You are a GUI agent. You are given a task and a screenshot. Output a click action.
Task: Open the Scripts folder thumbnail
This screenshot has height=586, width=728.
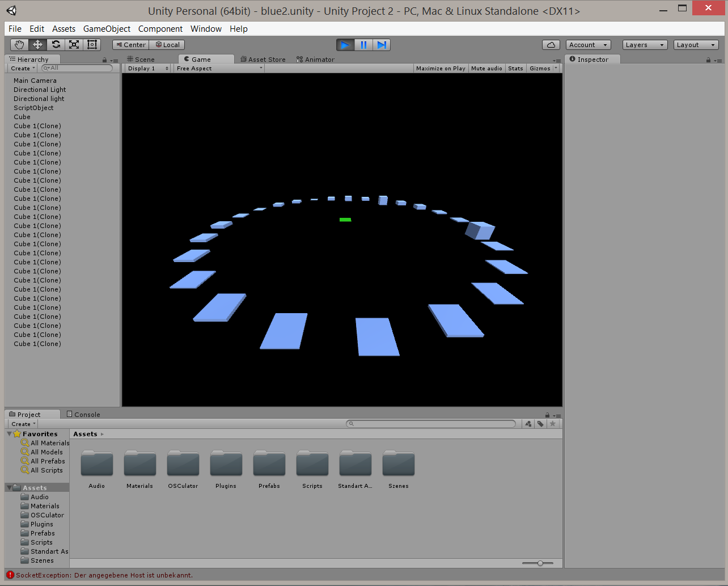point(312,465)
